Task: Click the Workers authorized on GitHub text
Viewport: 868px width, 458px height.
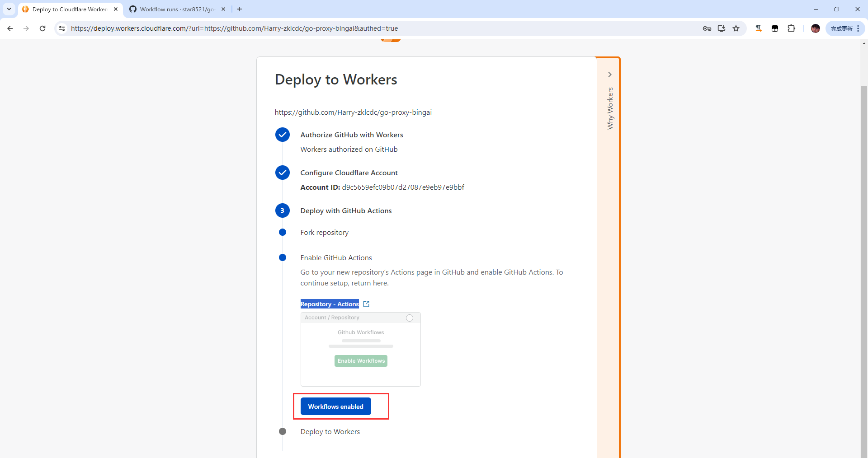Action: pos(349,150)
